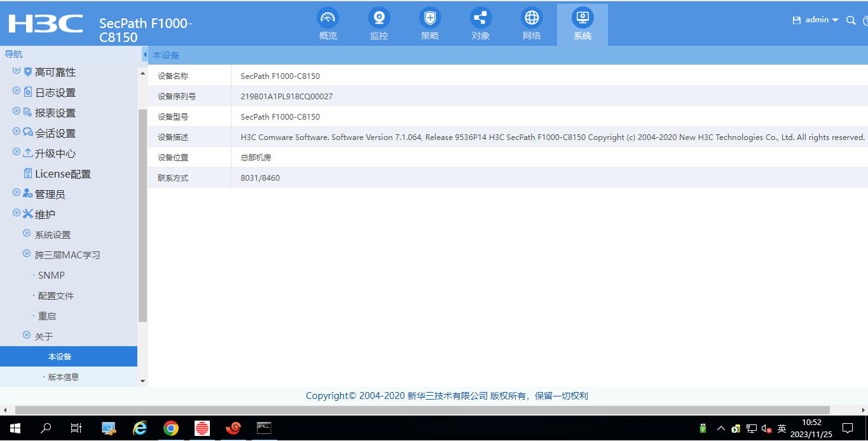Click the 高可靠性 shield icon
This screenshot has height=441, width=868.
coord(28,72)
